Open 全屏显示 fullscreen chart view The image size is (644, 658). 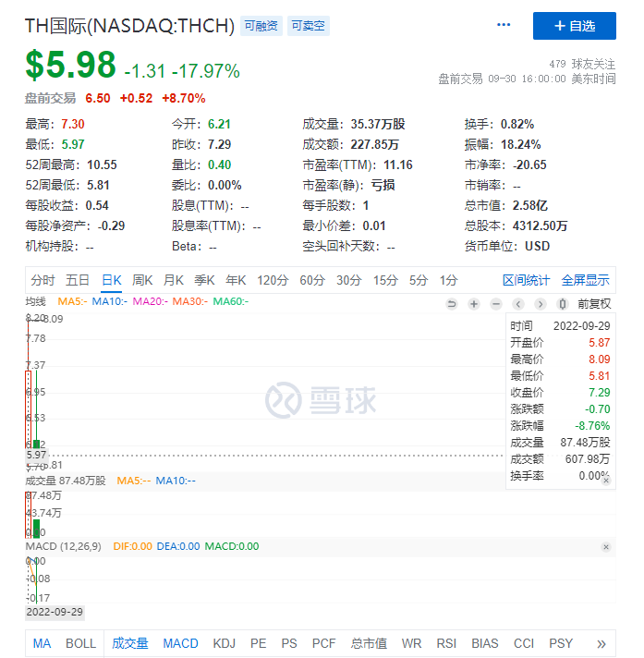click(x=585, y=280)
